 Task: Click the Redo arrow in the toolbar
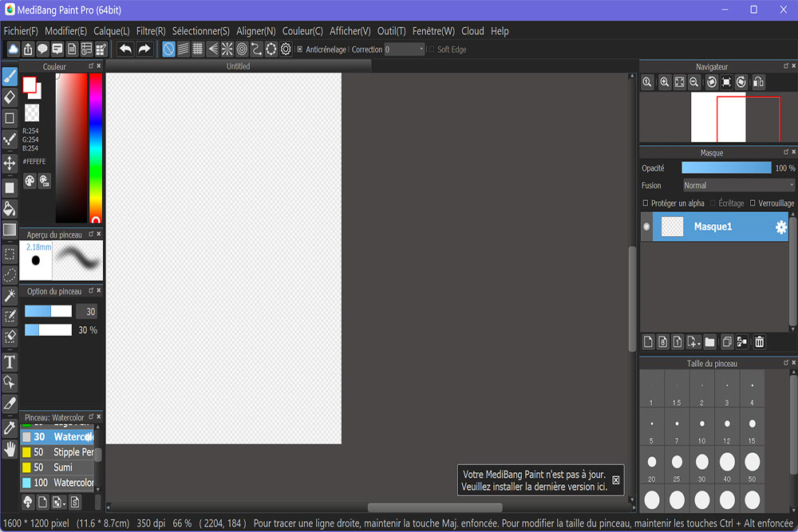[x=144, y=49]
